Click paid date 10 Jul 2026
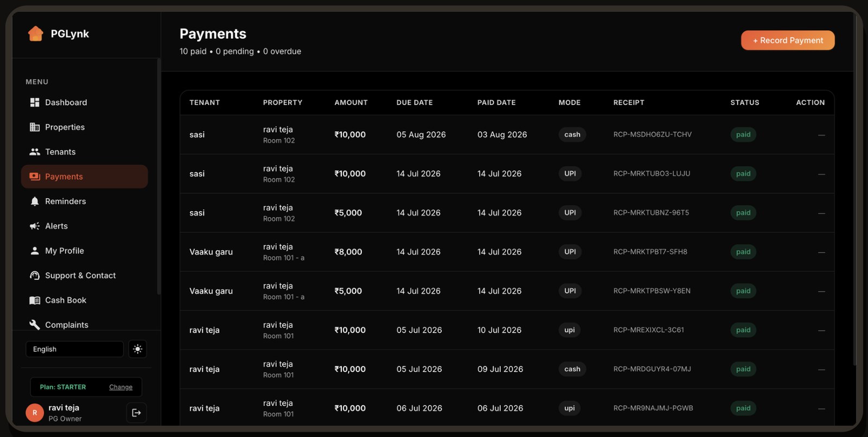Image resolution: width=868 pixels, height=437 pixels. (x=500, y=330)
